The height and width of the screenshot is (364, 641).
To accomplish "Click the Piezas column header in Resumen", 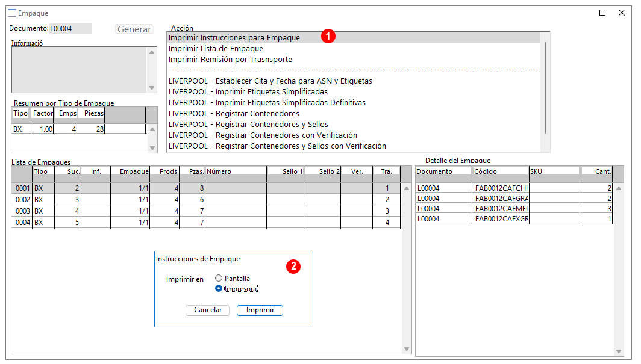I will [x=91, y=113].
